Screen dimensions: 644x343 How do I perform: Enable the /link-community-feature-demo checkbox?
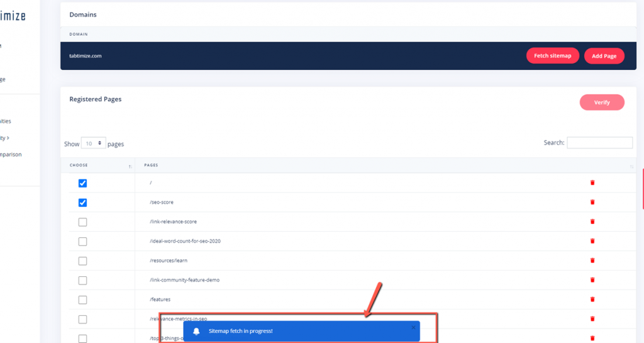pyautogui.click(x=82, y=281)
